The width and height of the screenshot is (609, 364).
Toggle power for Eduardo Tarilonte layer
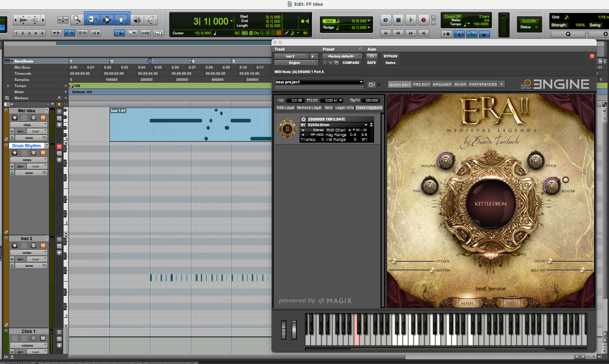(303, 119)
